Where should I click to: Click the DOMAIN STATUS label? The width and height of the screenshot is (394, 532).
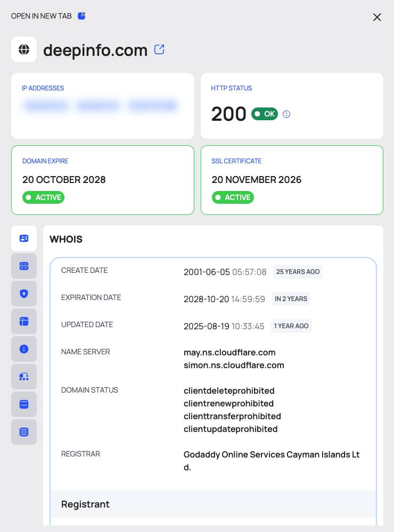pos(89,390)
